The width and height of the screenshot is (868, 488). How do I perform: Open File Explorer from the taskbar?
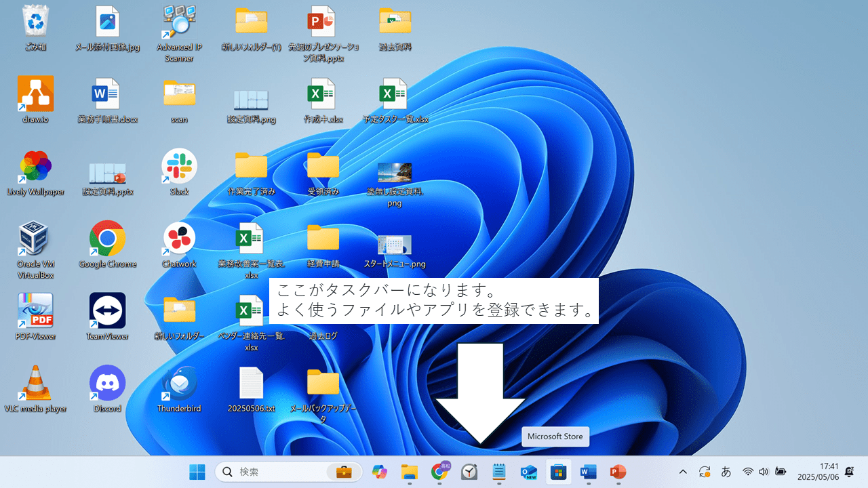(x=409, y=472)
